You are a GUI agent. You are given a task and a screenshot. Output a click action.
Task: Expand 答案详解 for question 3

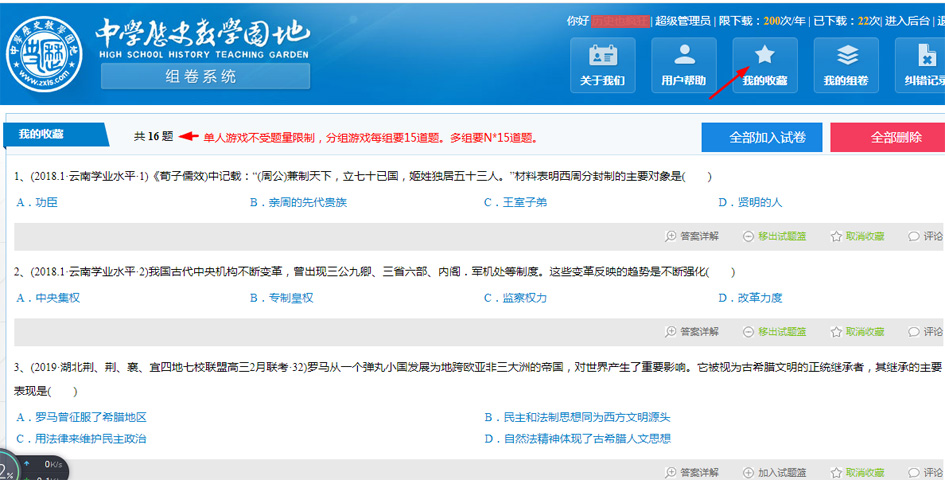click(692, 472)
